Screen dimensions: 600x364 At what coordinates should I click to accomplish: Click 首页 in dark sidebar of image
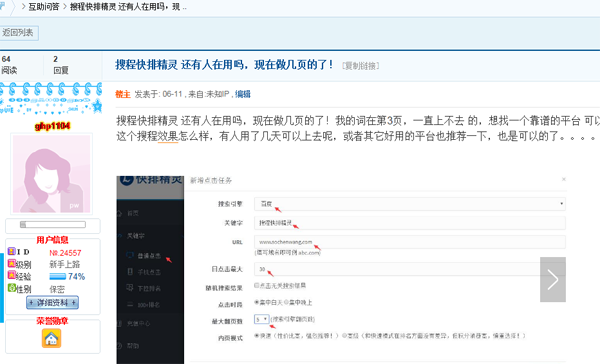133,213
